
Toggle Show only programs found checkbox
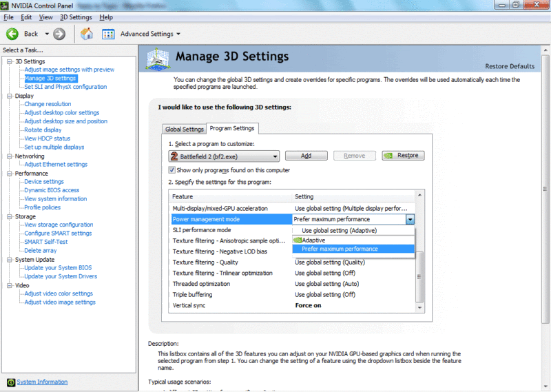171,170
